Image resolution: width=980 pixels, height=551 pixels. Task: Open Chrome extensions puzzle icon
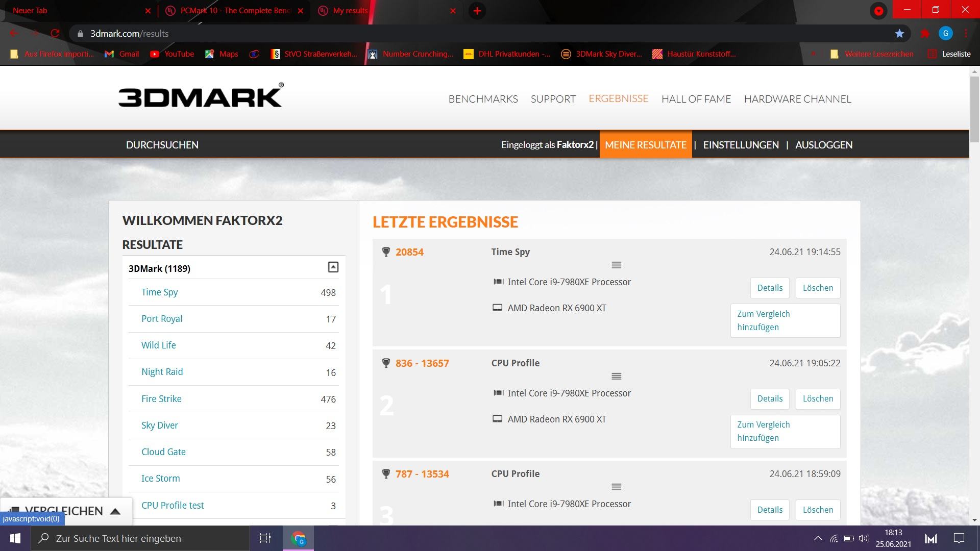coord(924,34)
